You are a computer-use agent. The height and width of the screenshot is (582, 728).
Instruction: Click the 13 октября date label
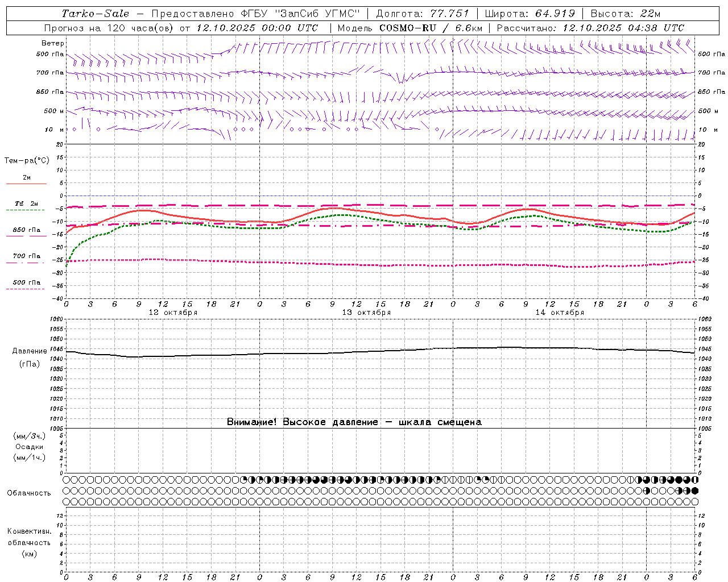coord(366,313)
